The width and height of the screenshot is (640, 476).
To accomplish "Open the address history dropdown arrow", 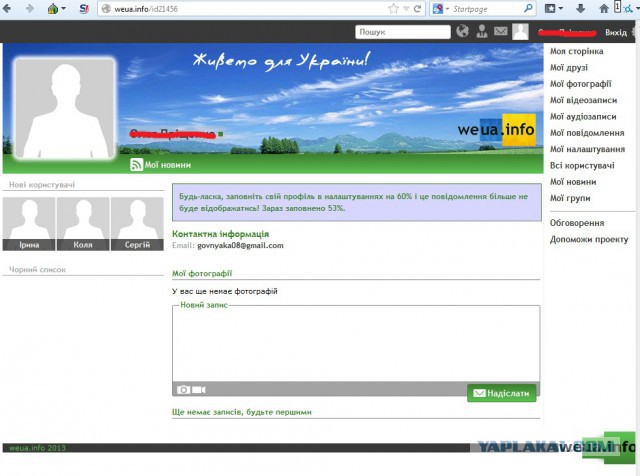I will click(406, 9).
